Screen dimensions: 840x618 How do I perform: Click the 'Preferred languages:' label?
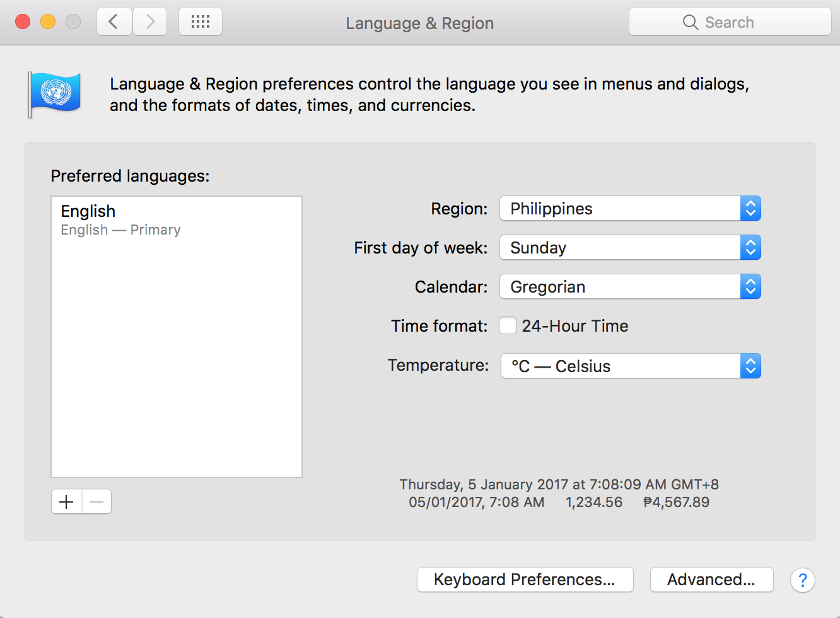[x=130, y=176]
